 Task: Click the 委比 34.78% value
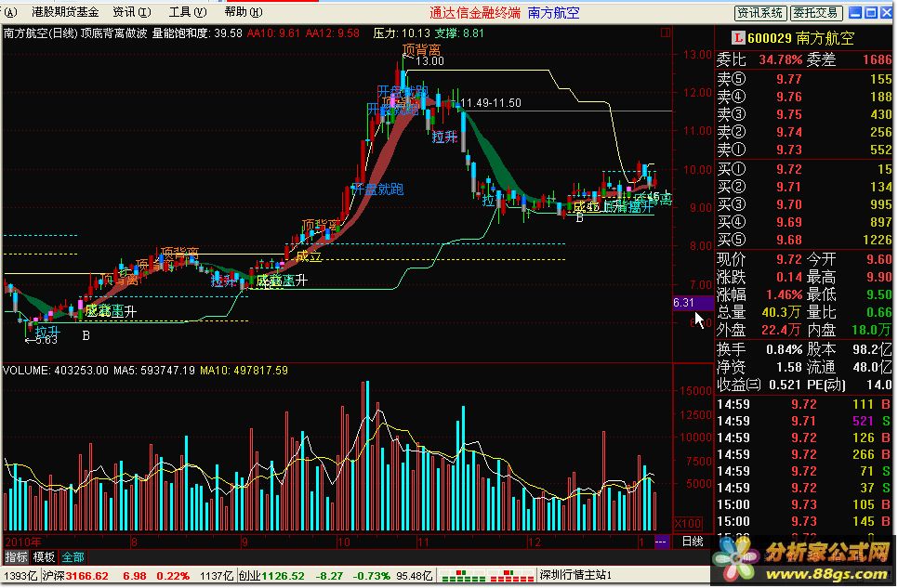point(780,59)
